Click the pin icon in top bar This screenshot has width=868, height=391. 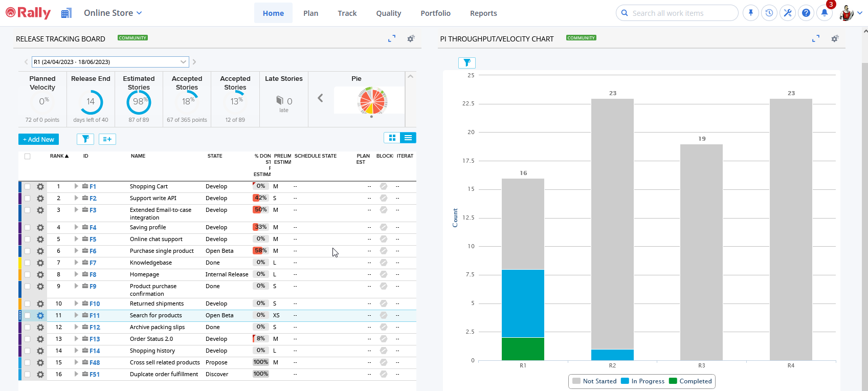(x=750, y=13)
